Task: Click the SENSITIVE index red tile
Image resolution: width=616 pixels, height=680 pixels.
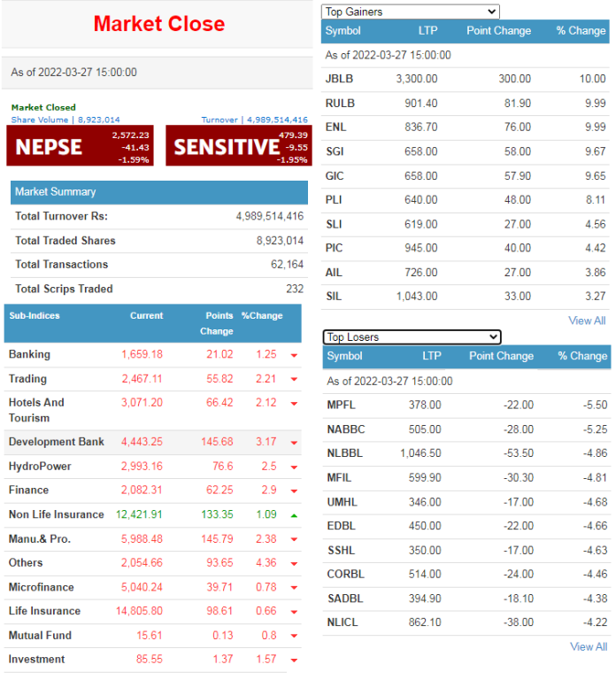Action: 239,146
